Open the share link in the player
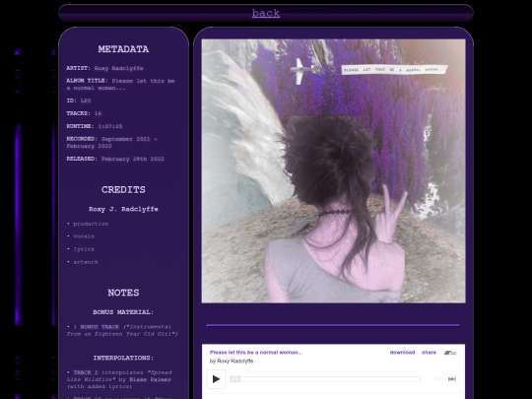Image resolution: width=532 pixels, height=399 pixels. tap(429, 353)
